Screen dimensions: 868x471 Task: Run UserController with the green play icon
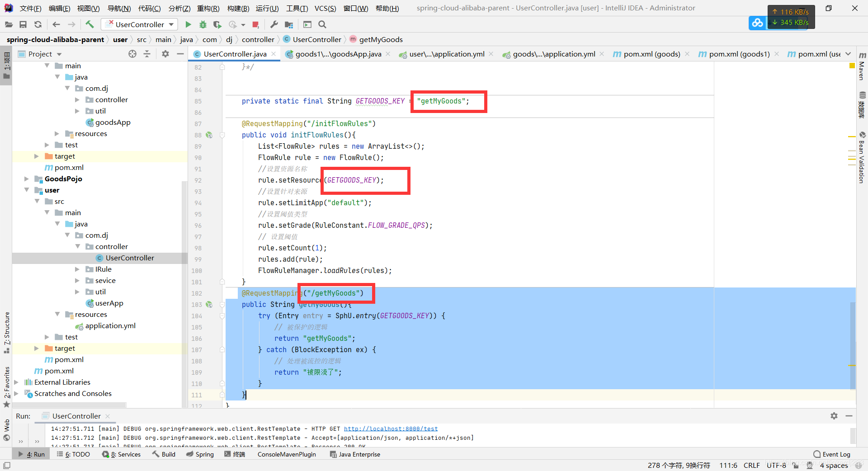[x=189, y=24]
